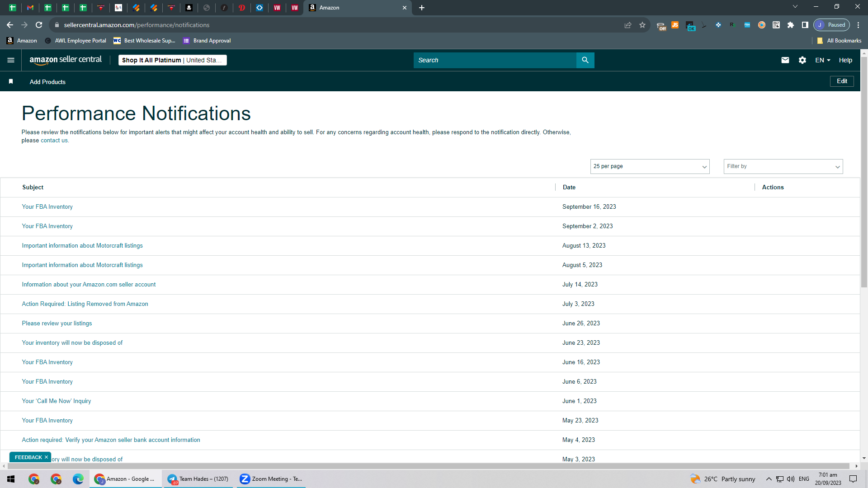Open inventory disposed notification from June 23

tap(72, 343)
